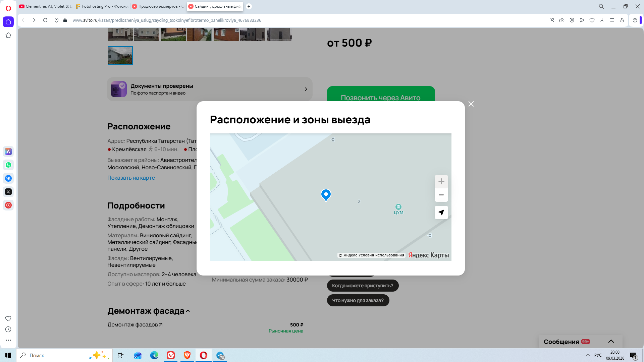
Task: Collapse the Демонтаж фасада section
Action: pyautogui.click(x=188, y=311)
